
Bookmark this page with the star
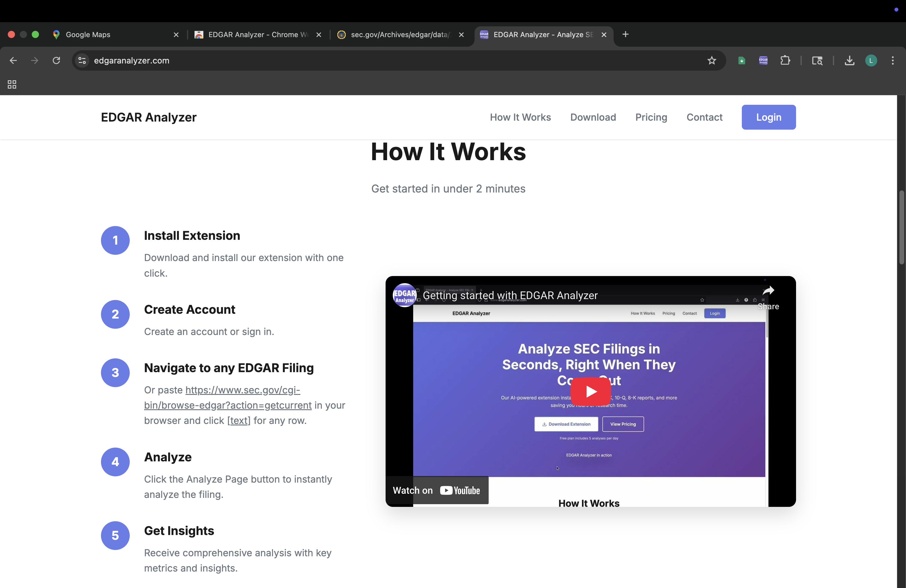click(712, 60)
